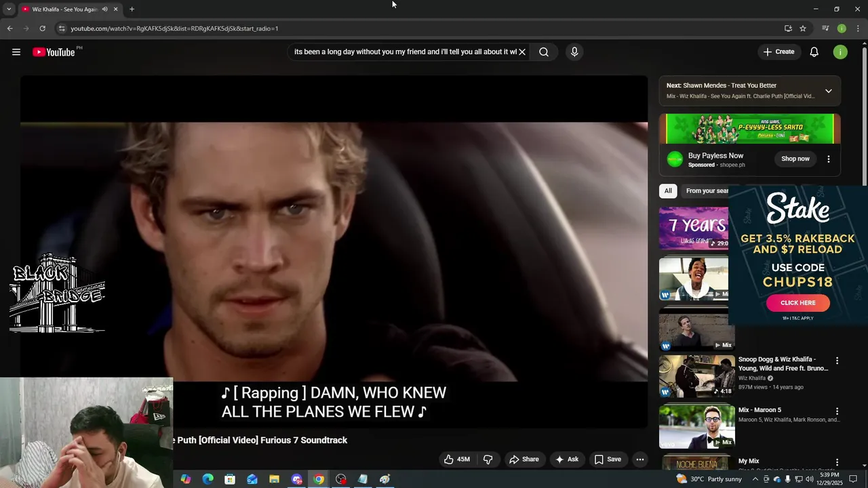Open Chrome tab search dropdown

9,9
